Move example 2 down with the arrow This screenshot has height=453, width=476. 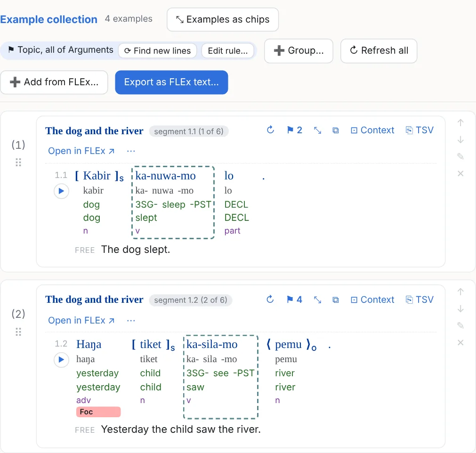click(460, 309)
